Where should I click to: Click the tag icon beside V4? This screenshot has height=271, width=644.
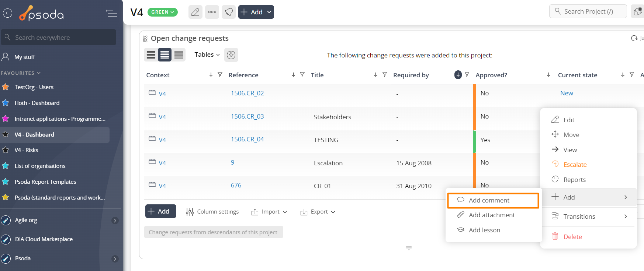pyautogui.click(x=229, y=12)
